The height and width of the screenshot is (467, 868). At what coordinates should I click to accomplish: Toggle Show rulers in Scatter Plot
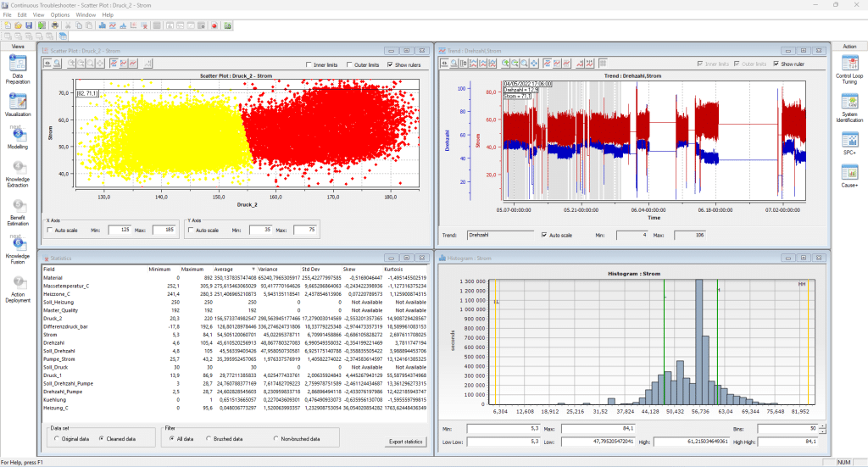389,64
